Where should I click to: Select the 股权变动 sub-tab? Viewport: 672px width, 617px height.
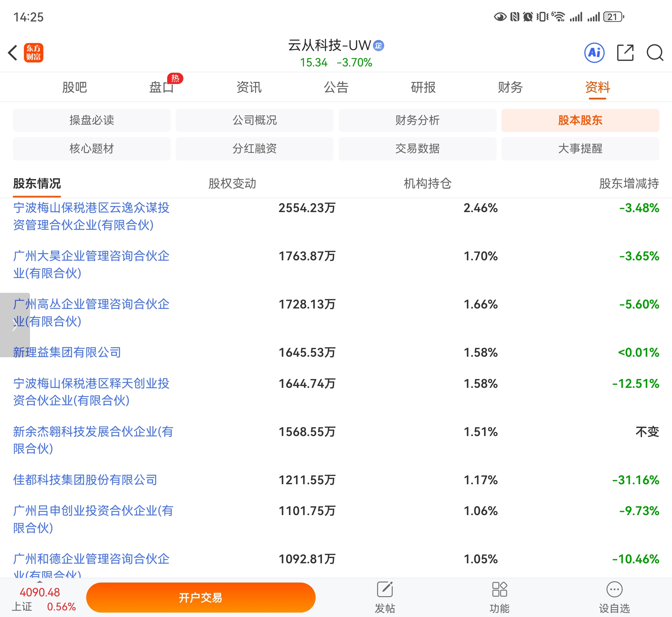[x=232, y=183]
